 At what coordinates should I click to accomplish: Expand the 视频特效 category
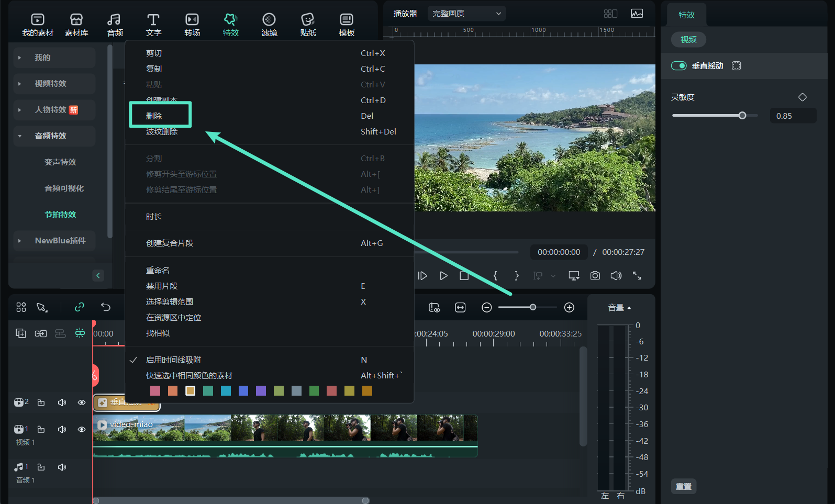51,84
